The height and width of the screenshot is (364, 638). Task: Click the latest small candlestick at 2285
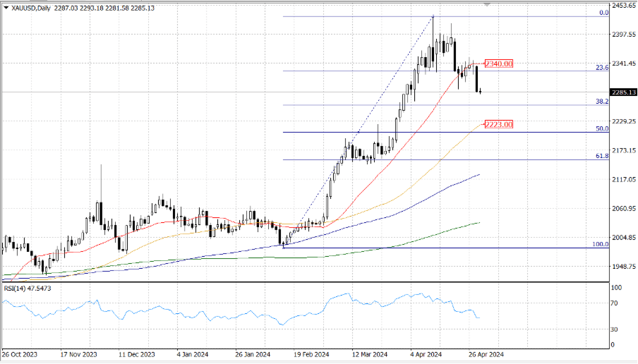480,92
